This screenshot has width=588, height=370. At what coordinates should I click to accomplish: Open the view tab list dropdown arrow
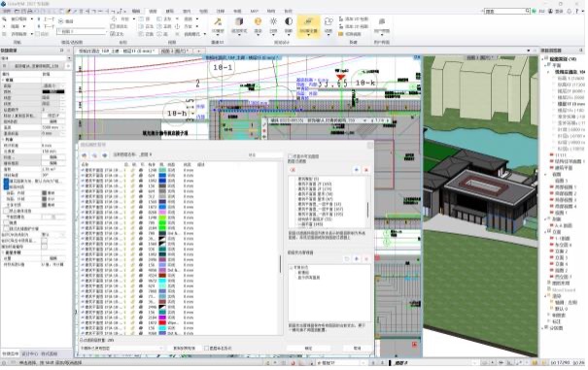[529, 50]
